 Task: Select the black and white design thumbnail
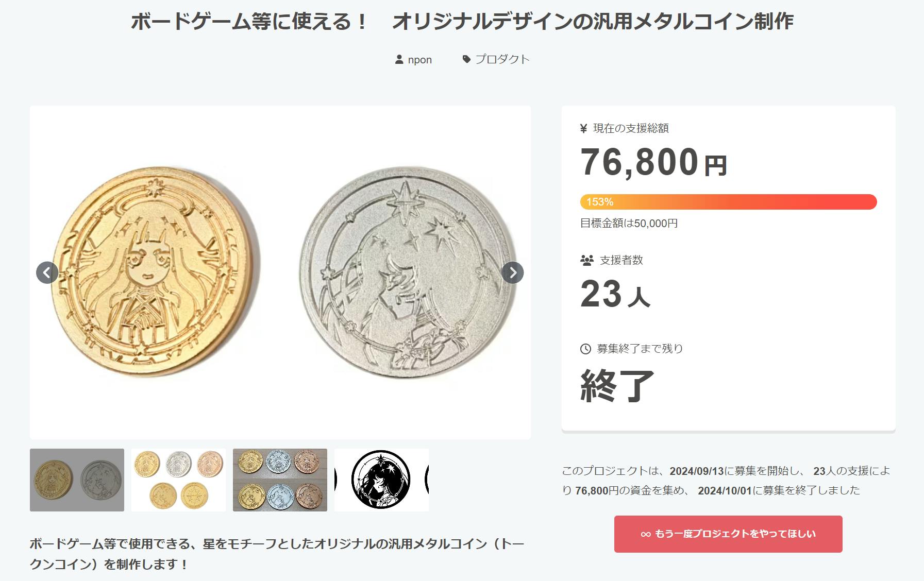(381, 480)
